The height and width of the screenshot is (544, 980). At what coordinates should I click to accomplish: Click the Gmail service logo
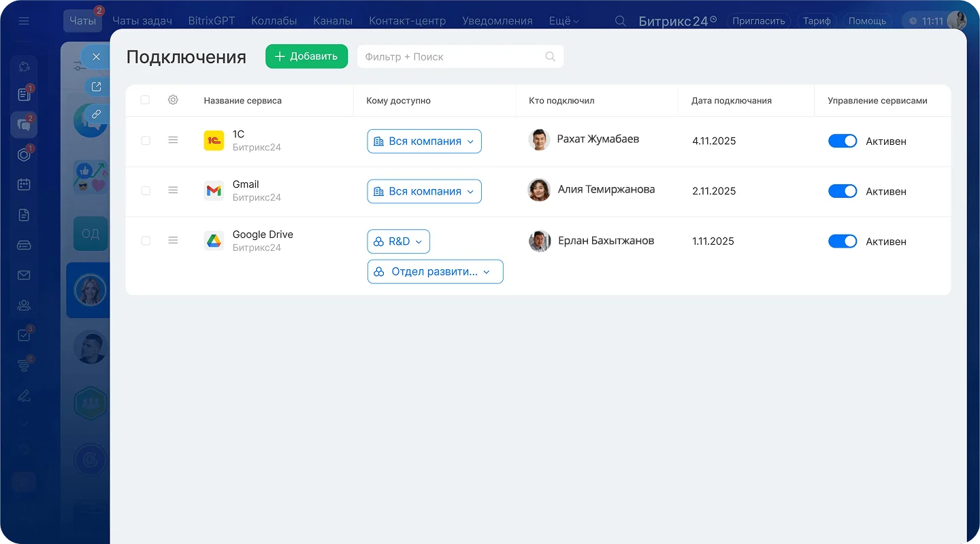click(214, 191)
